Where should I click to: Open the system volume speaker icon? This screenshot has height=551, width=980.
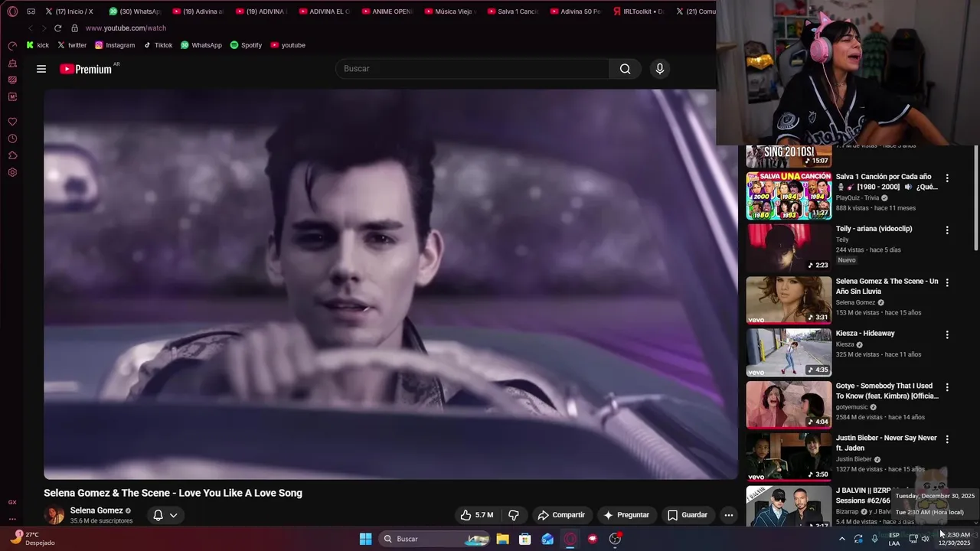click(925, 539)
